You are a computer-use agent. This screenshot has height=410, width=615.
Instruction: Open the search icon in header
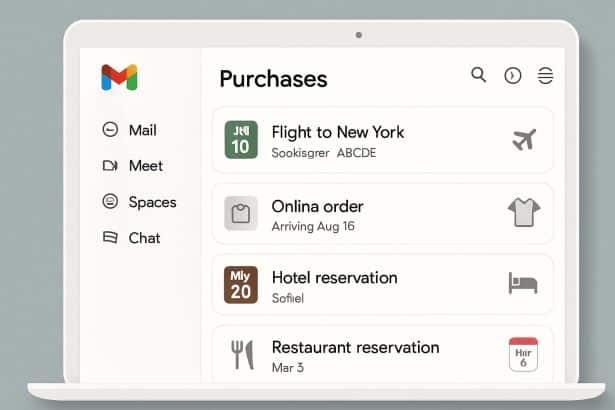pyautogui.click(x=479, y=75)
